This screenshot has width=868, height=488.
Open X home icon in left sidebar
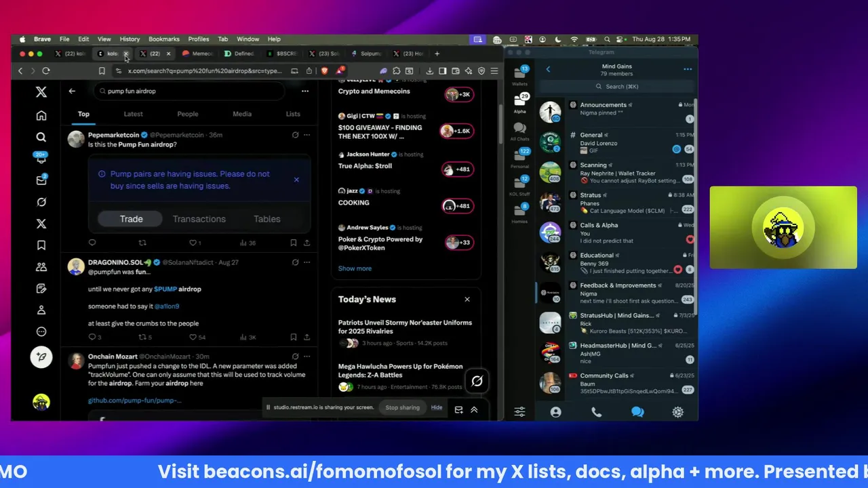click(x=41, y=115)
